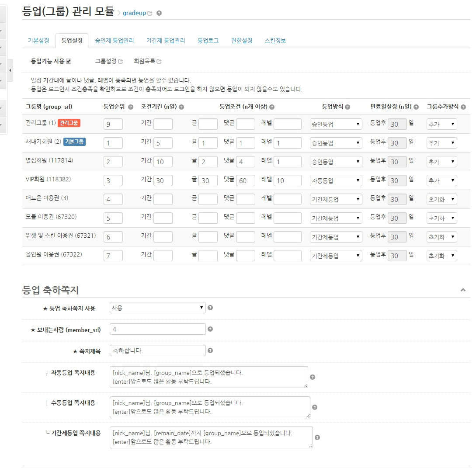Focus 레벨 field for 올인원 이용권 row

(288, 256)
